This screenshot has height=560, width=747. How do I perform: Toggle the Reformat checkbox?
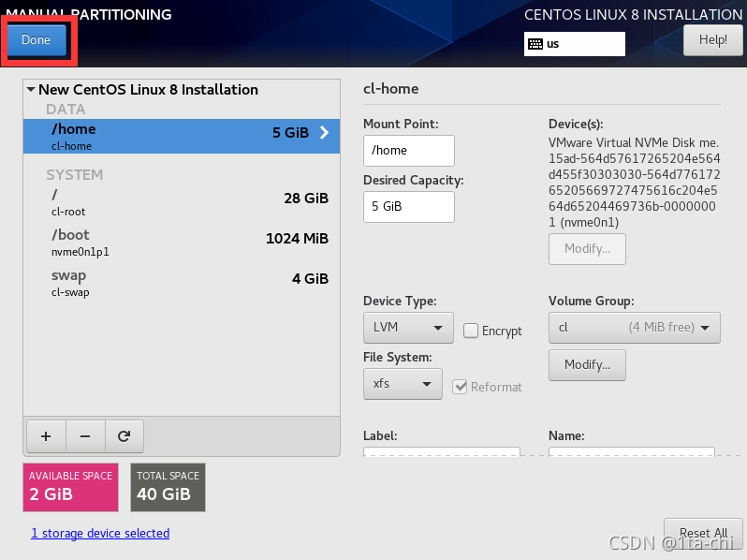pyautogui.click(x=460, y=387)
